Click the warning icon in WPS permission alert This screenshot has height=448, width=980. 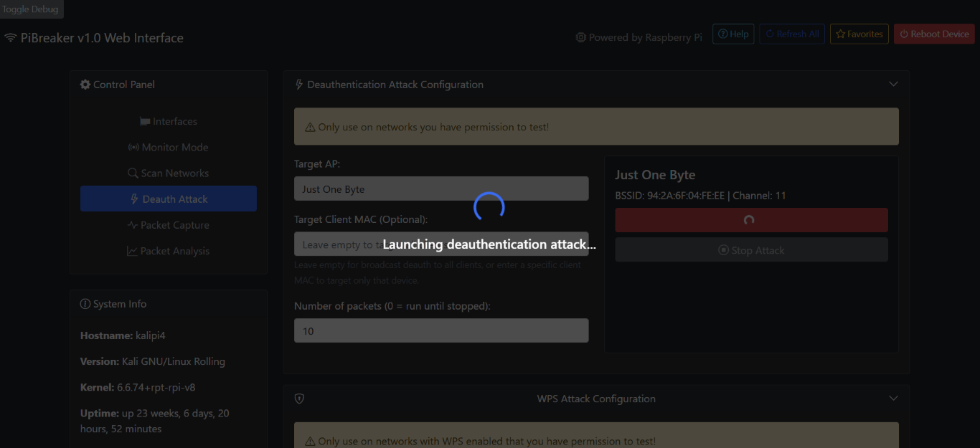[310, 442]
